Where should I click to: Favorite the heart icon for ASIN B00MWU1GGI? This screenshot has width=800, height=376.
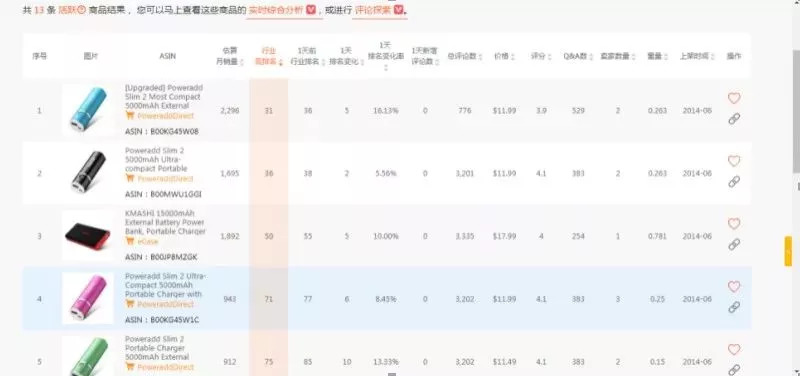click(734, 161)
